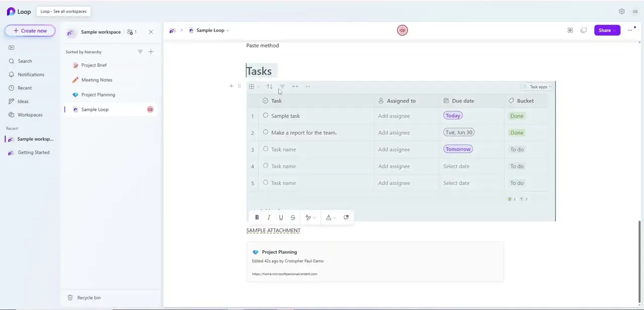The height and width of the screenshot is (310, 644).
Task: Open the Project Brief page
Action: pos(94,65)
